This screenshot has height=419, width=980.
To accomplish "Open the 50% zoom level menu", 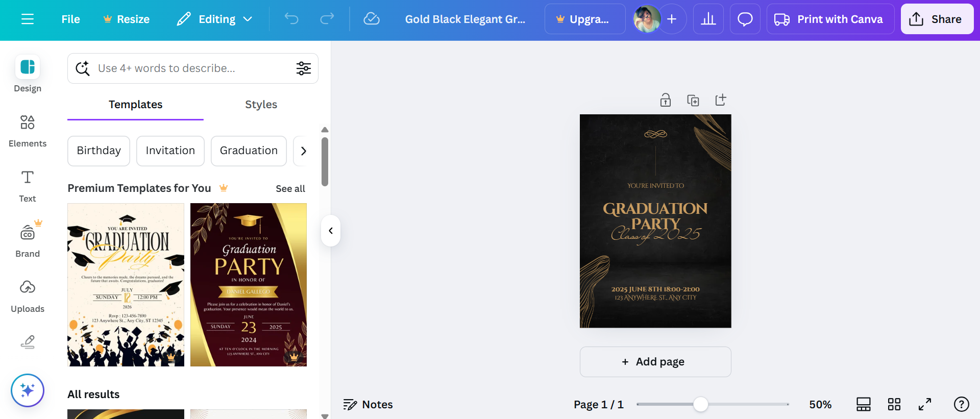I will [820, 405].
